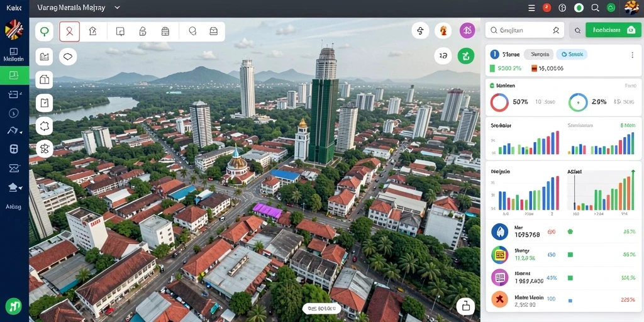Click the orange figure map button

443,30
